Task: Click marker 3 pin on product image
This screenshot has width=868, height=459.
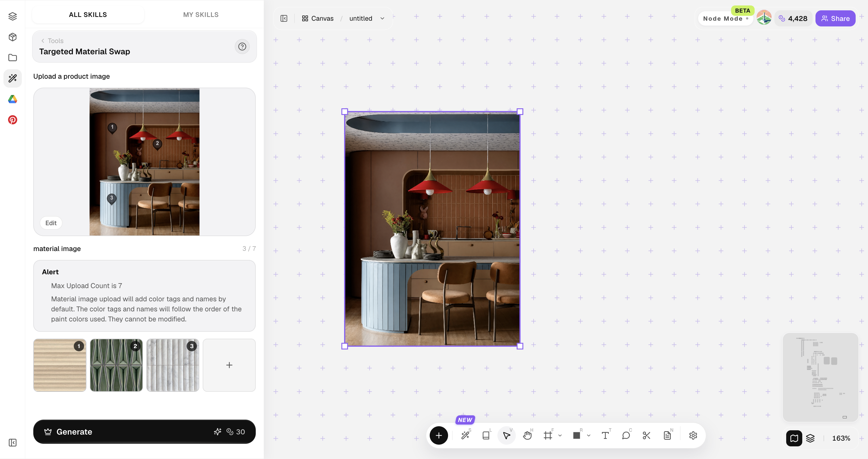Action: (x=112, y=199)
